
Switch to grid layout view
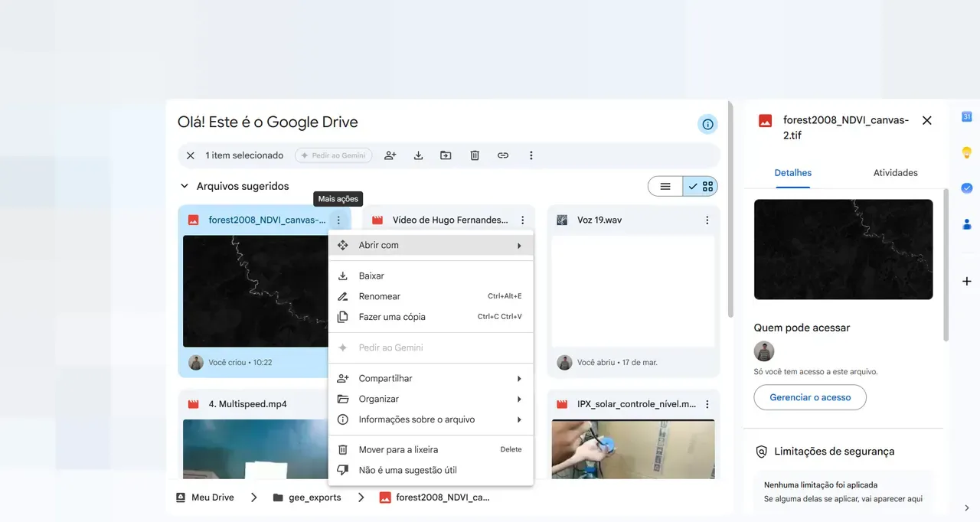coord(701,186)
